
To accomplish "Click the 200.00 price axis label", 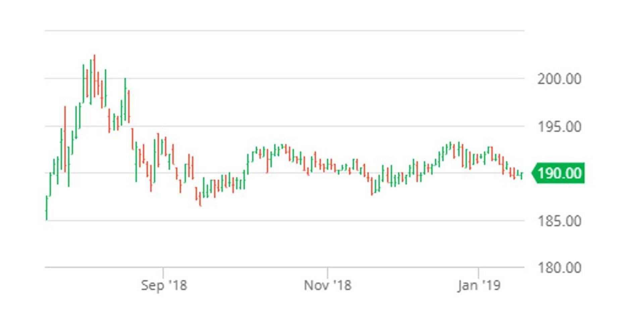I will [559, 79].
